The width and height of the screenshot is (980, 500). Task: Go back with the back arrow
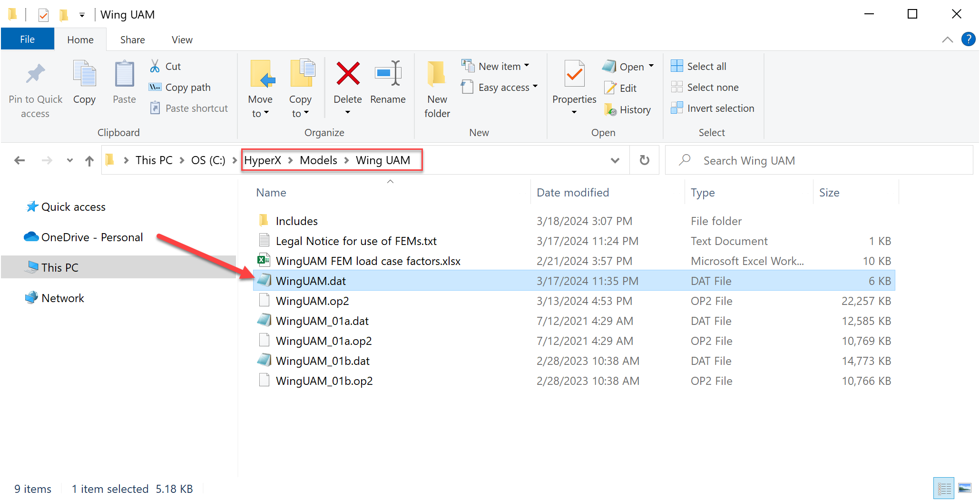pyautogui.click(x=20, y=161)
